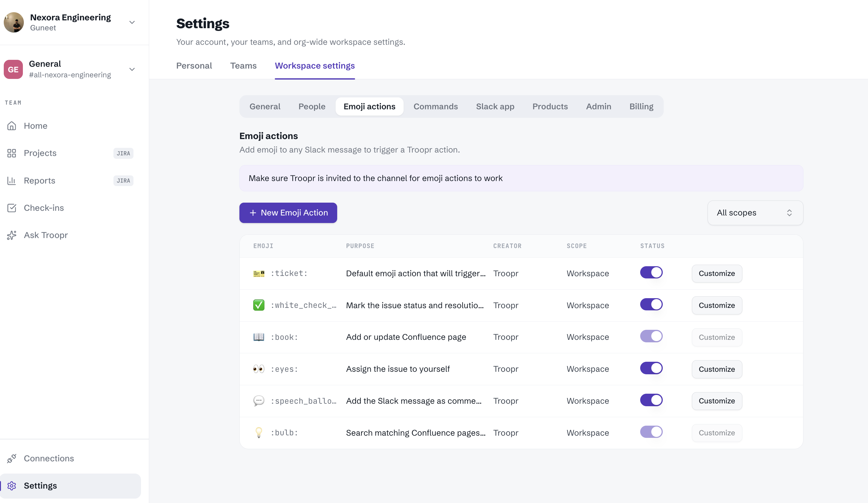Toggle the :white_check_mark: action status

(x=651, y=304)
